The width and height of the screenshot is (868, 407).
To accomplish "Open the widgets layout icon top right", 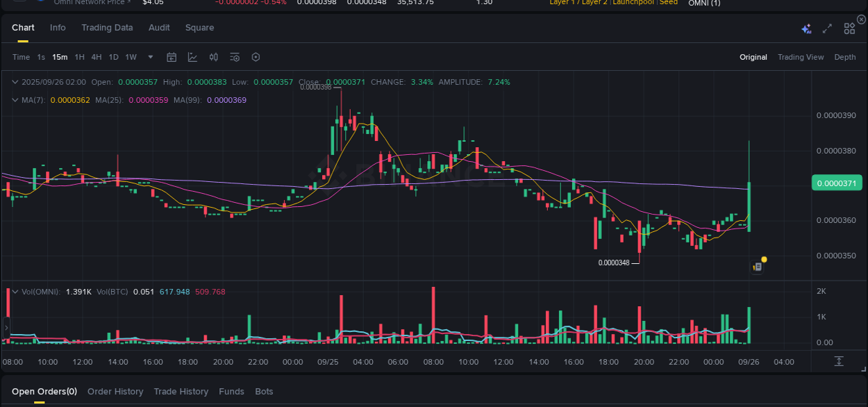I will 849,28.
